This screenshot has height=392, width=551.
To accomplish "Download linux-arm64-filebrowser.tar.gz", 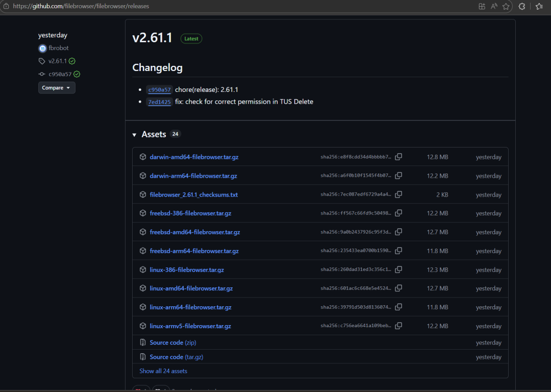I will 190,307.
